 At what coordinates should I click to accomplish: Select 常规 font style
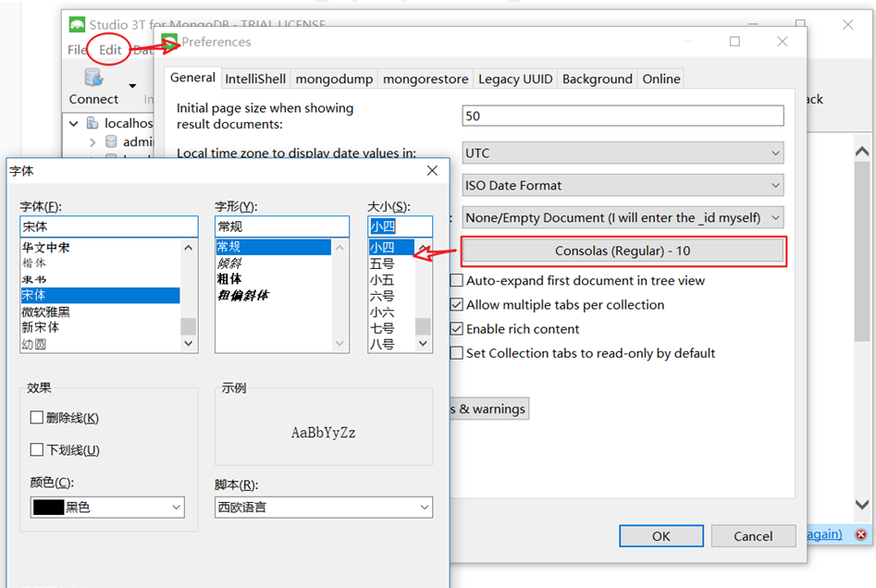click(x=273, y=247)
